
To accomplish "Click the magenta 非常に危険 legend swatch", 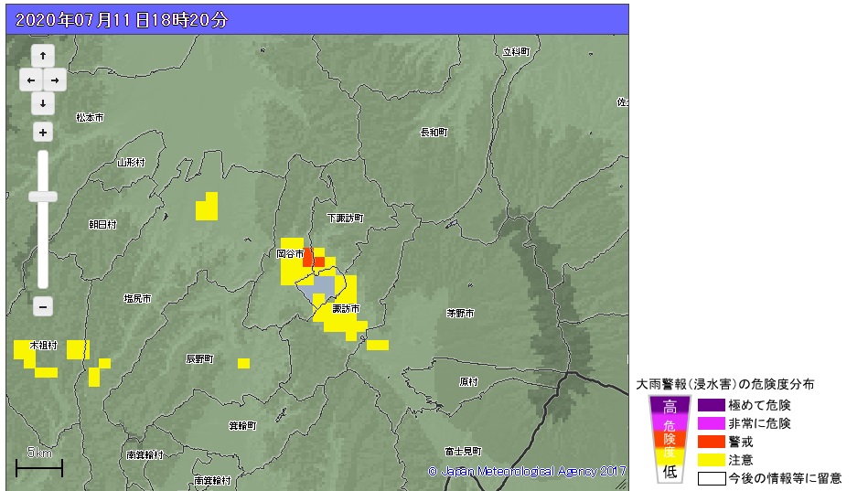I will click(711, 423).
